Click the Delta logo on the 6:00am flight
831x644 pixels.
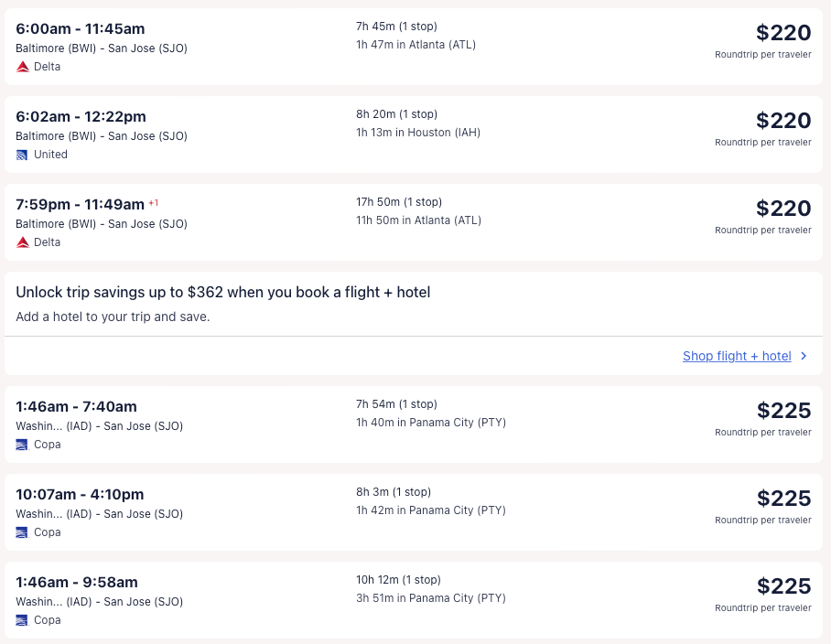23,67
